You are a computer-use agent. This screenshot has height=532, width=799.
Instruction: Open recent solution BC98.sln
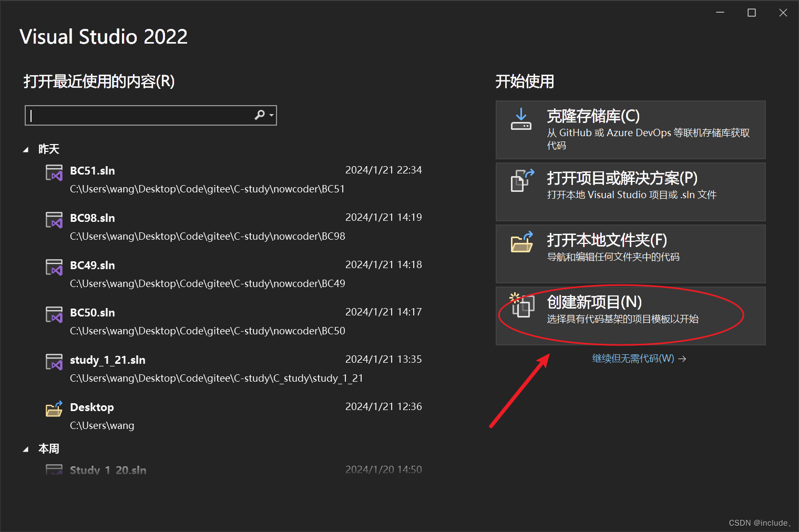pos(234,227)
